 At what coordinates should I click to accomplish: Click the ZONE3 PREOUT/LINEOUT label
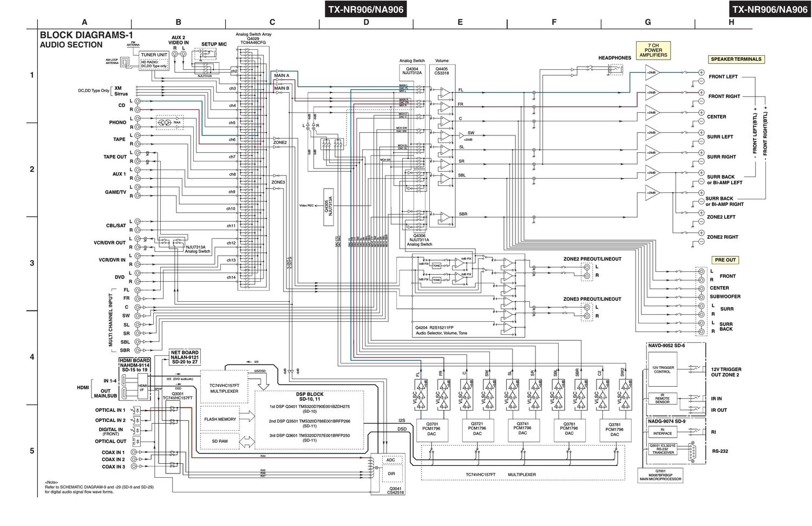tap(592, 299)
